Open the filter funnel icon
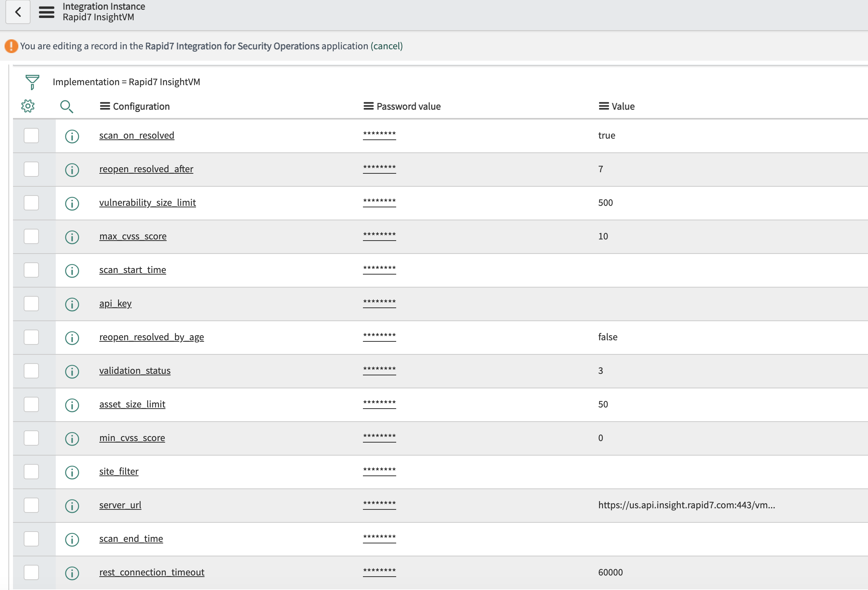This screenshot has width=868, height=590. (32, 82)
